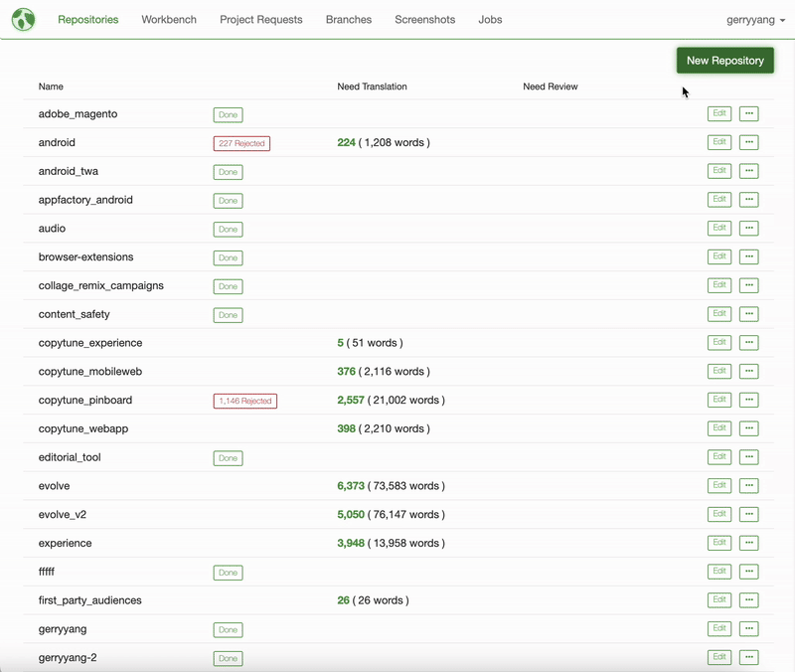Open the Project Requests tab
The width and height of the screenshot is (795, 672).
tap(261, 19)
